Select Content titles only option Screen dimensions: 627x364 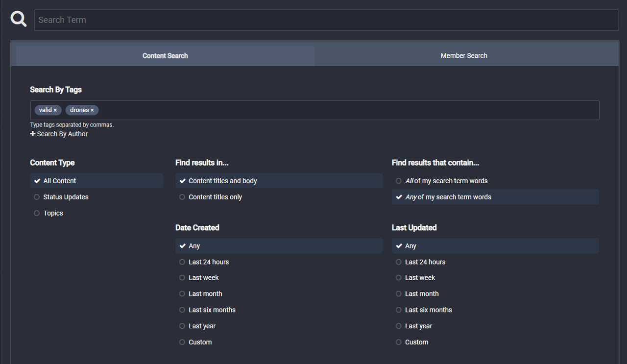click(215, 197)
